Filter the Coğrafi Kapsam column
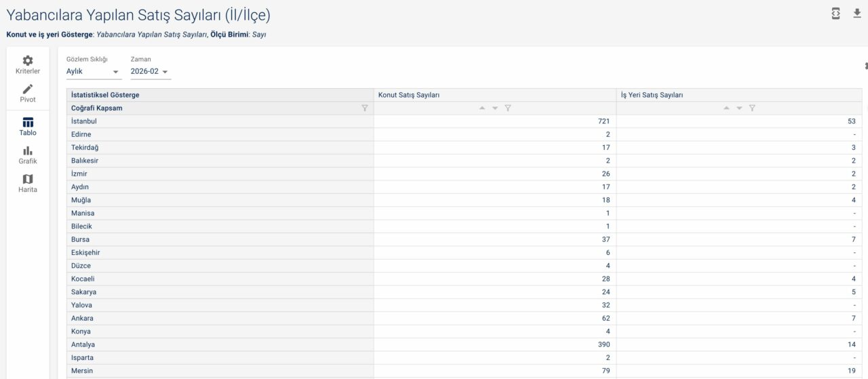 [x=365, y=108]
